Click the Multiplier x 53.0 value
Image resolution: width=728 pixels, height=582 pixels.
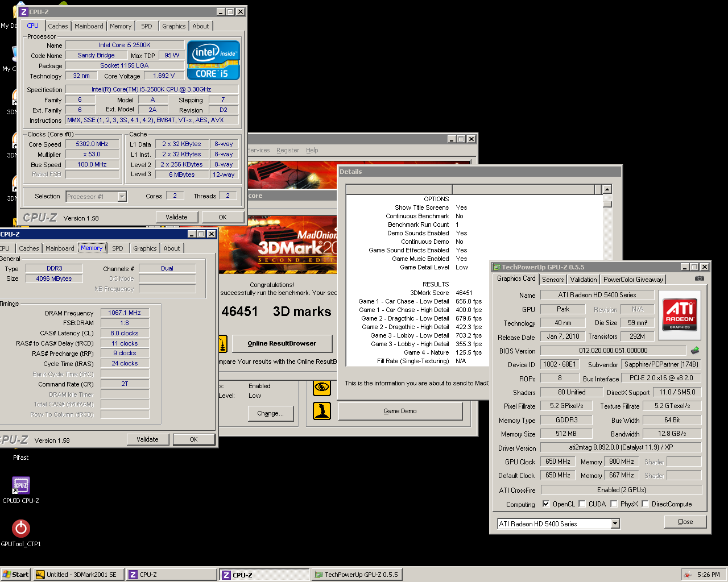(92, 154)
